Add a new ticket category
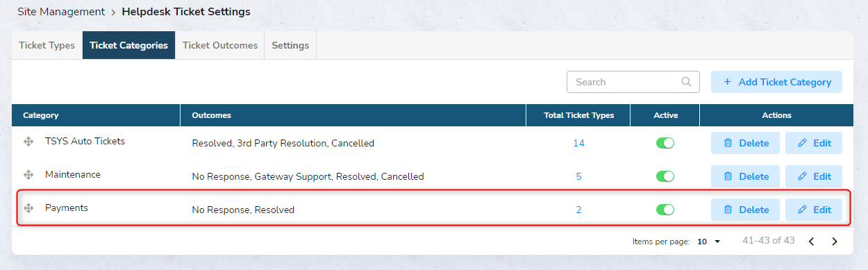This screenshot has width=868, height=270. click(776, 82)
